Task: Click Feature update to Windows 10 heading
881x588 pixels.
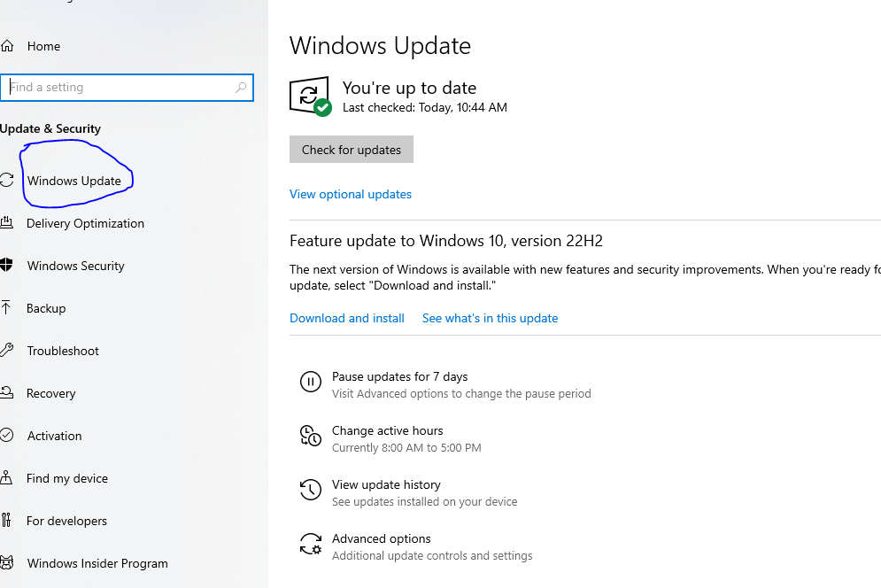Action: (x=446, y=241)
